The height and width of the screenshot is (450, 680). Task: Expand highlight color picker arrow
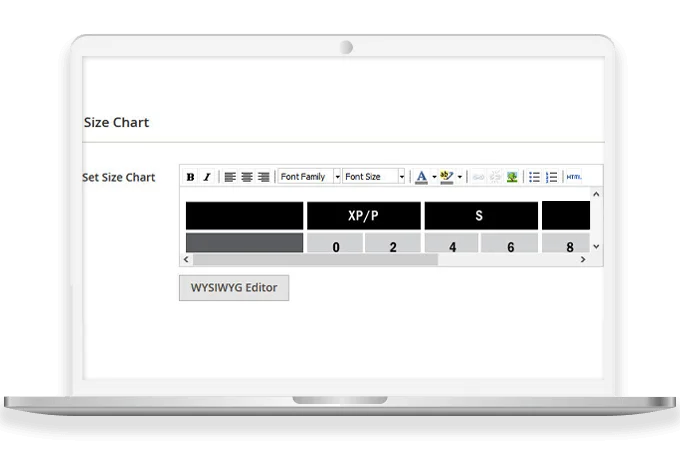[x=460, y=177]
